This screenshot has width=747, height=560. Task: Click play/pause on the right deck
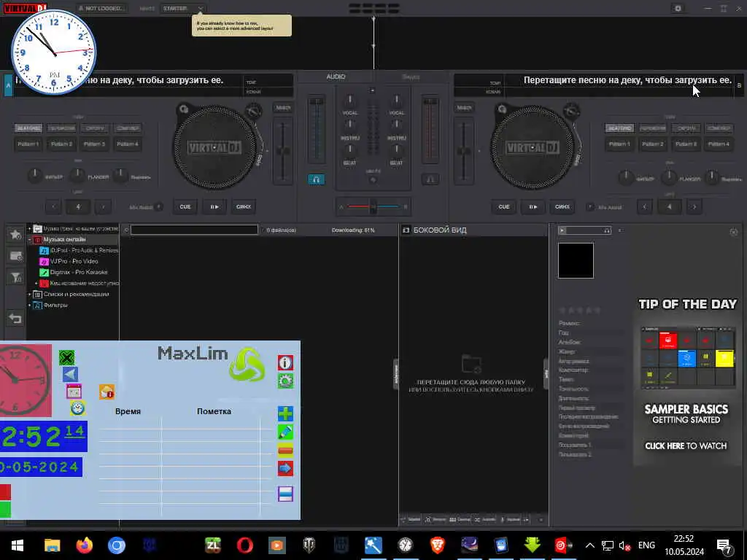[x=533, y=206]
